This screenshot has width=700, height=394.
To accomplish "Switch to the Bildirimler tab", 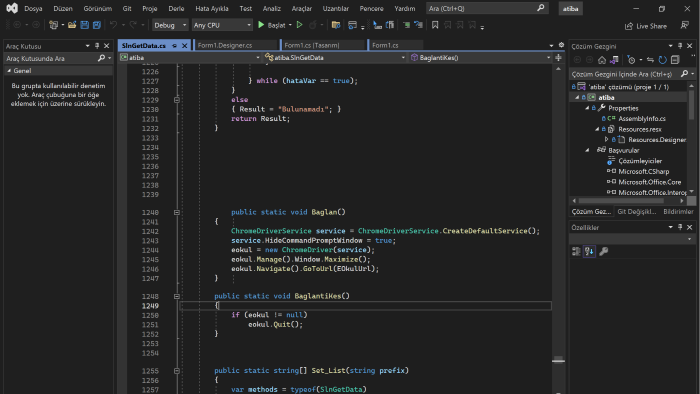I will tap(678, 212).
